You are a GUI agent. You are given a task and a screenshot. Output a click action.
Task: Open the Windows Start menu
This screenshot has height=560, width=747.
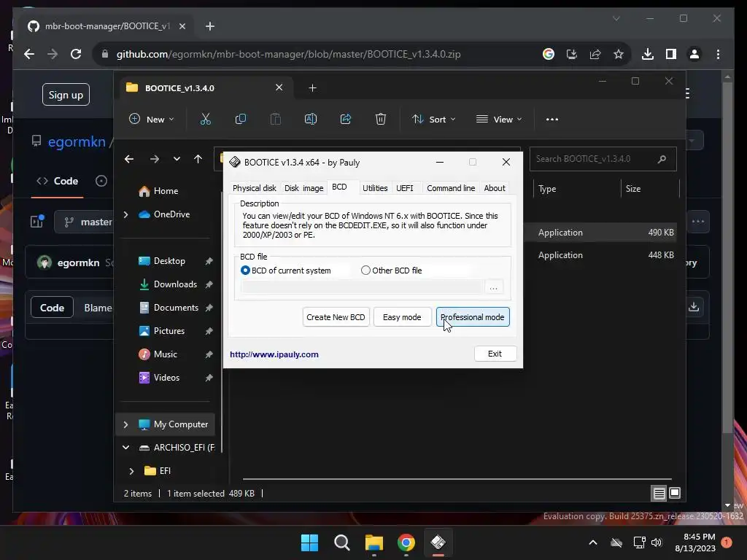click(309, 542)
